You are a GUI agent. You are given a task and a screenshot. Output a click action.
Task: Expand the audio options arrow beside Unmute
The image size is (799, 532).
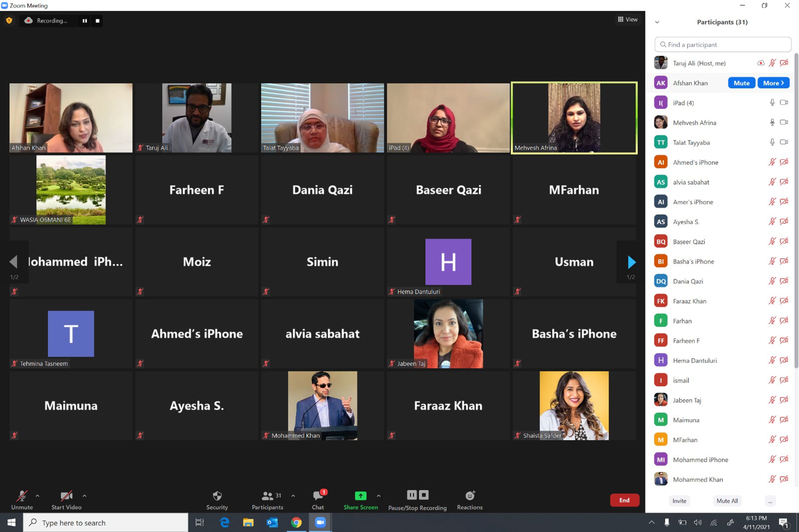[x=37, y=496]
